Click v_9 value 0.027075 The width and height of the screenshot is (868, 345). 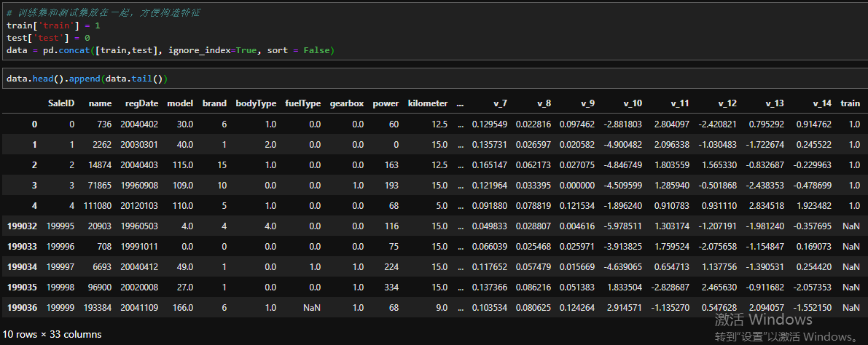(577, 164)
